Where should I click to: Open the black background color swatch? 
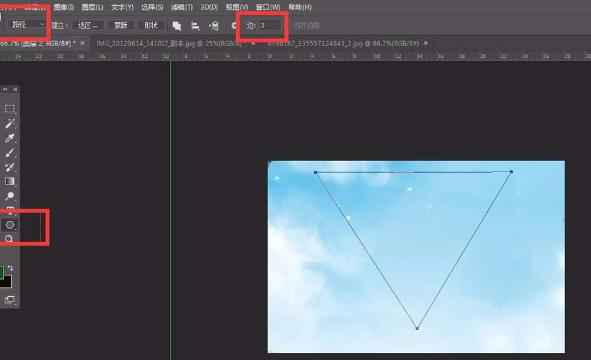8,283
